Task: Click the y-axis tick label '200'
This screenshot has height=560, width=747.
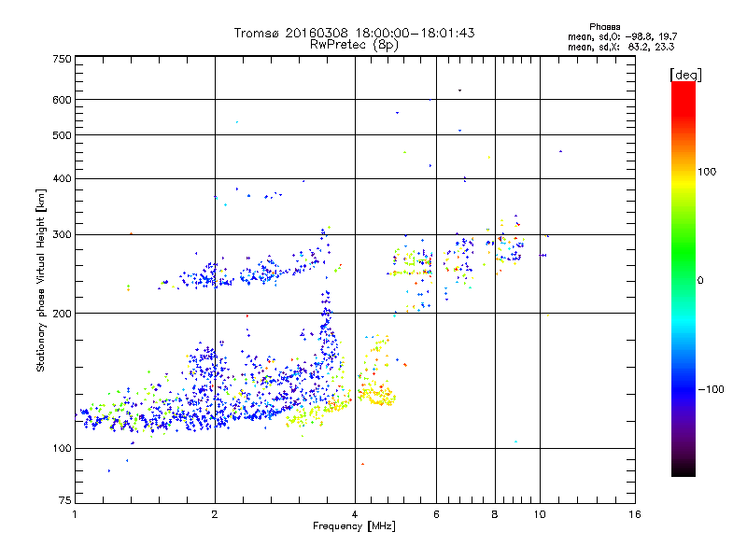Action: click(62, 314)
